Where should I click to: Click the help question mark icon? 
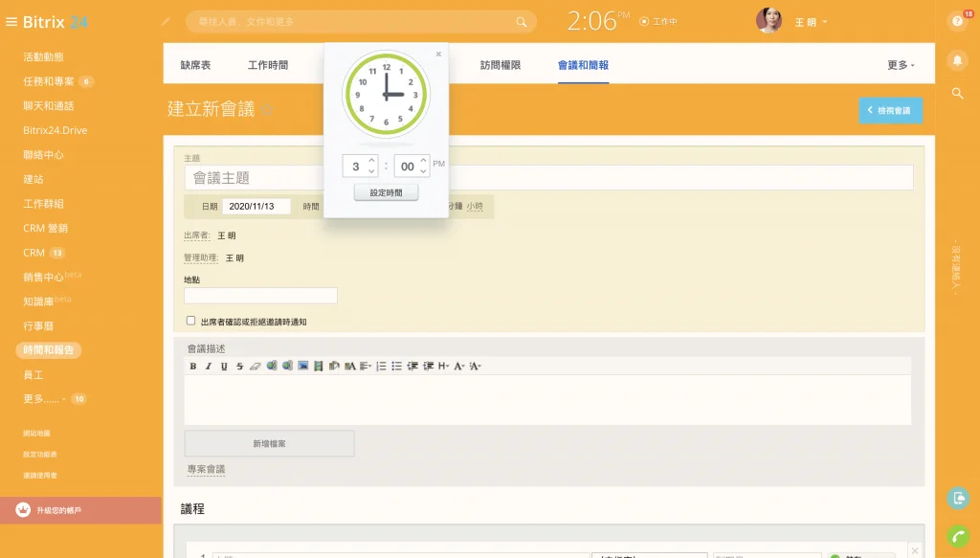[x=957, y=21]
